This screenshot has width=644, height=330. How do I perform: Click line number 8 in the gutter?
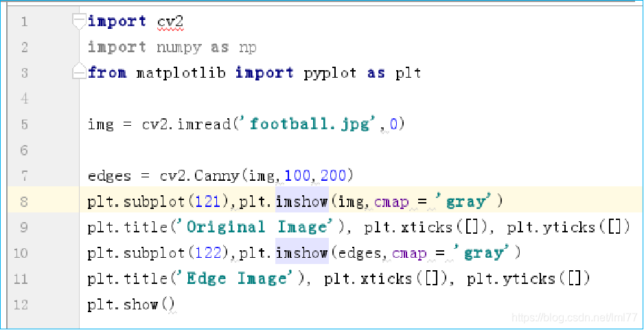click(24, 202)
